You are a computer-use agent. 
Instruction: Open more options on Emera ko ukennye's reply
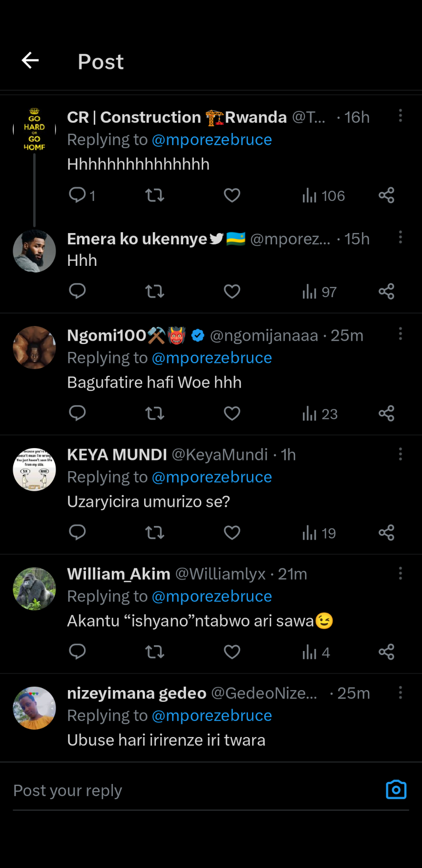(401, 238)
